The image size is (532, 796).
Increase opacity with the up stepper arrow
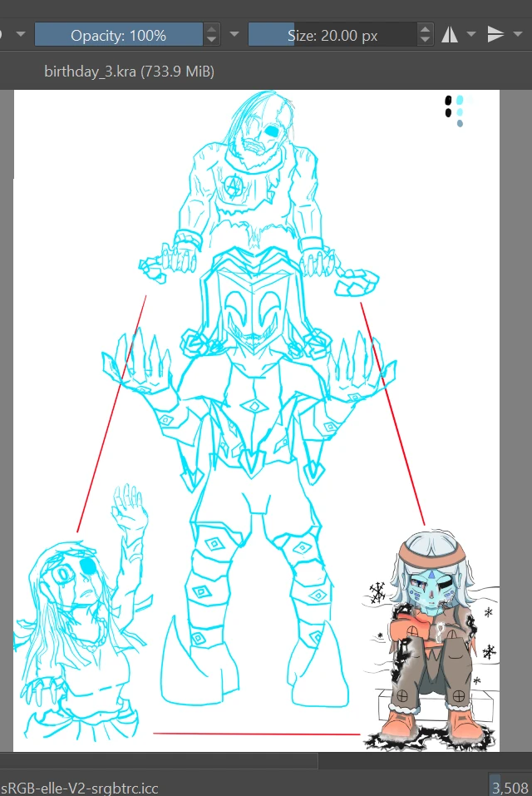pyautogui.click(x=212, y=30)
